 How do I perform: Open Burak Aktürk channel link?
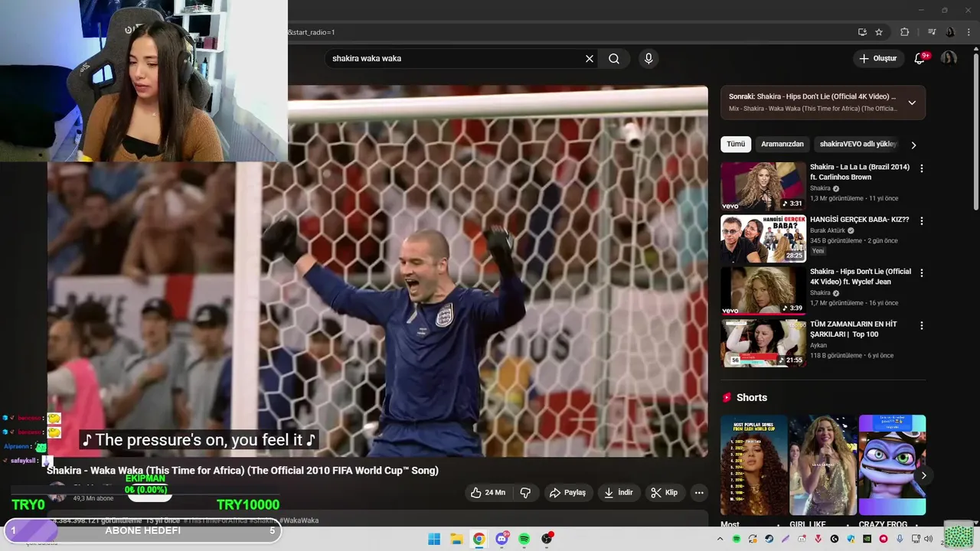coord(828,230)
